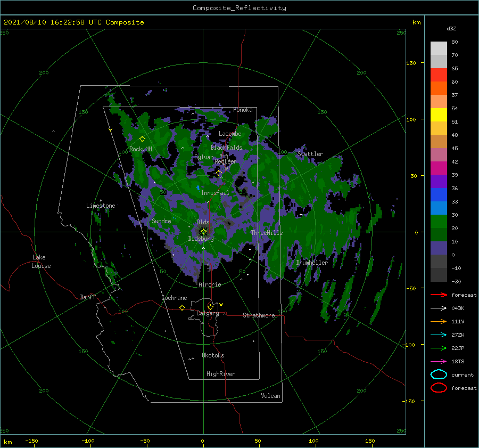
Task: Click the red forecast ellipse legend icon
Action: tap(439, 388)
